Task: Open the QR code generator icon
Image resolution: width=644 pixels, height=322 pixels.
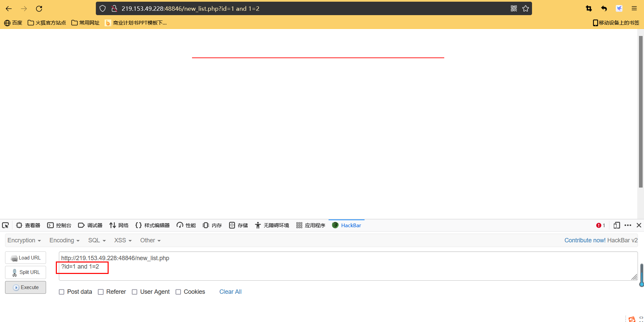Action: pyautogui.click(x=514, y=9)
